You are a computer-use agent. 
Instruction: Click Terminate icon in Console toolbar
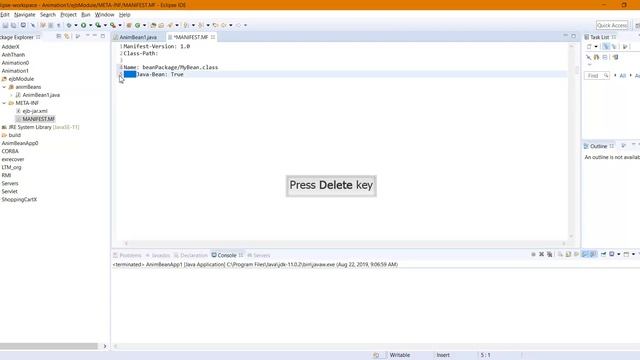tap(533, 254)
